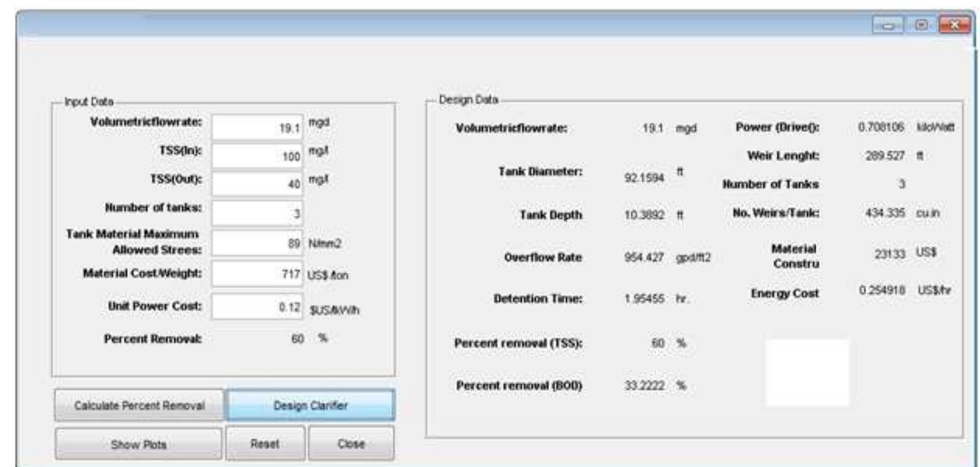The image size is (980, 467).
Task: Click the Percent removal (BOD) value 33.2222
Action: (644, 386)
